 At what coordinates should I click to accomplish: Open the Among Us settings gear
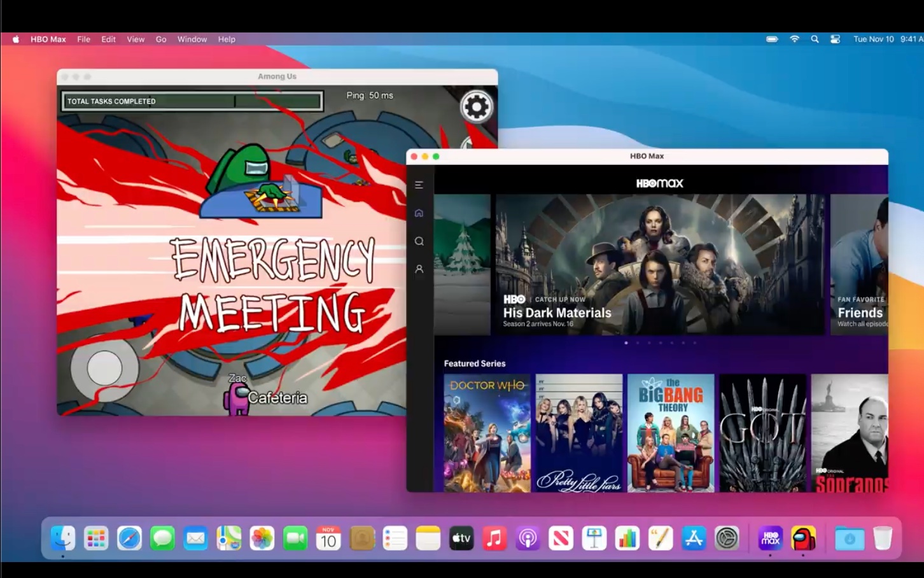[x=477, y=106]
